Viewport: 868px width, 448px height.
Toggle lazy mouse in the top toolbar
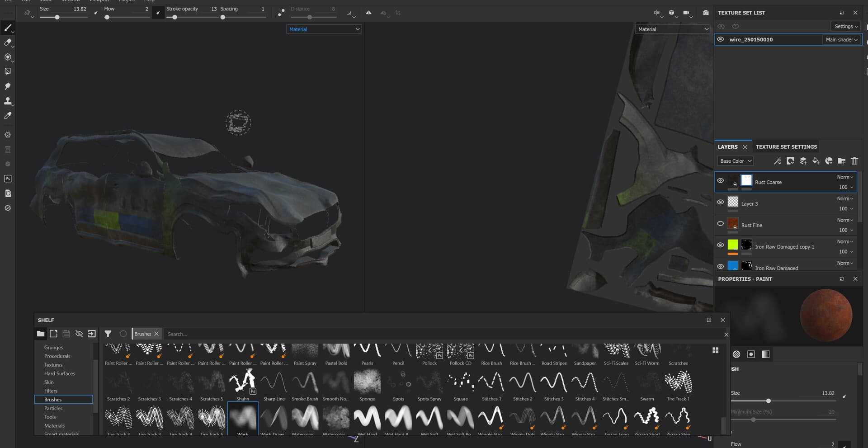[x=281, y=13]
